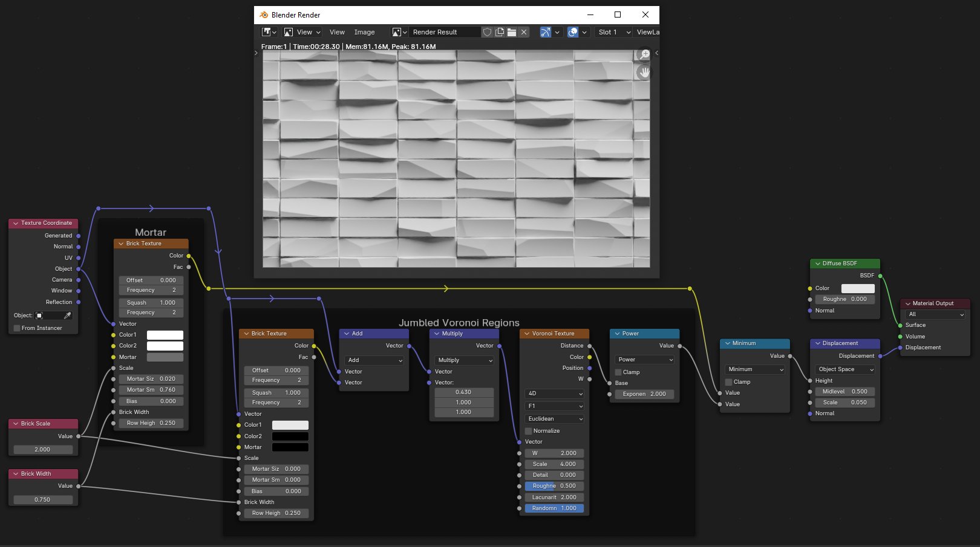Enable the From Instancer checkbox
This screenshot has width=980, height=547.
17,328
